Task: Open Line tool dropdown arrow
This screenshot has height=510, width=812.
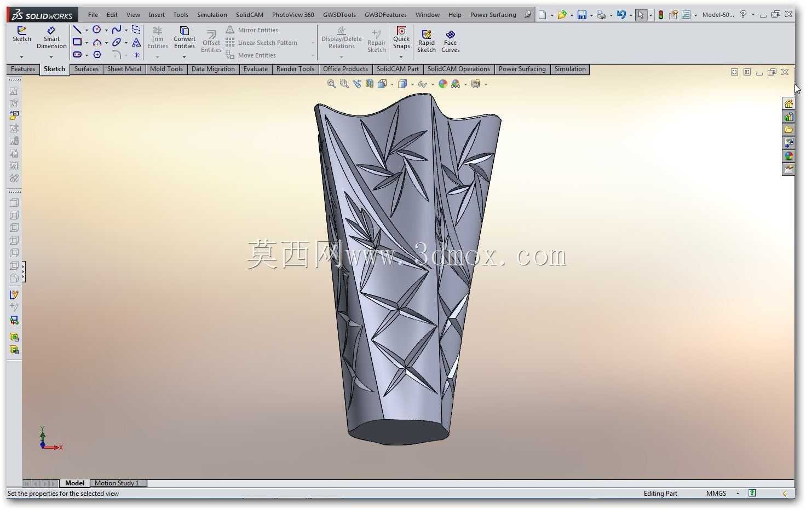Action: click(87, 30)
